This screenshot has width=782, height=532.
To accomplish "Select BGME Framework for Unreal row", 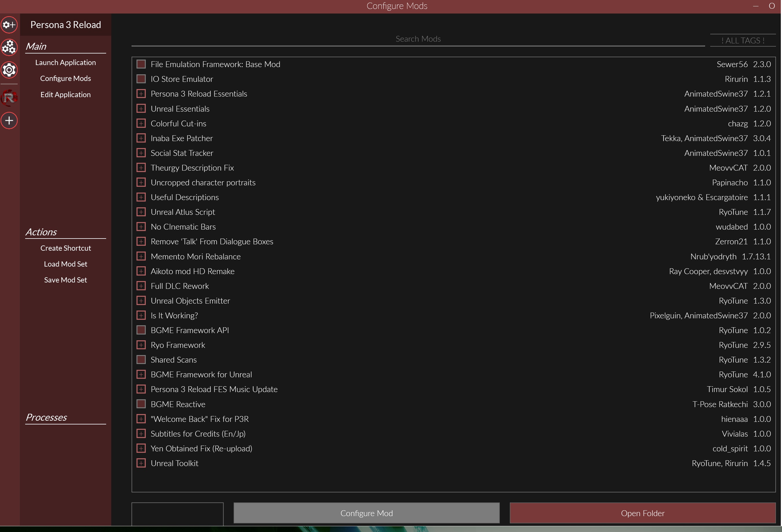I will pos(453,374).
